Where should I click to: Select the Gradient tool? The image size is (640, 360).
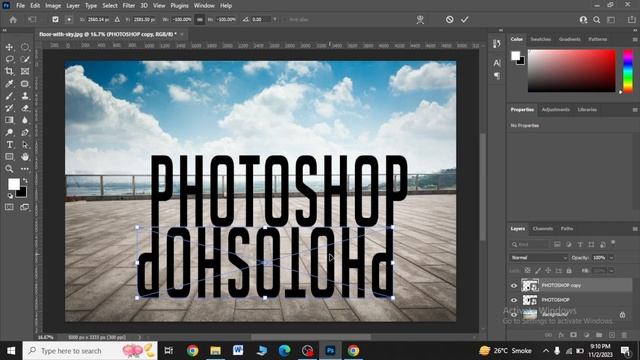(x=9, y=120)
